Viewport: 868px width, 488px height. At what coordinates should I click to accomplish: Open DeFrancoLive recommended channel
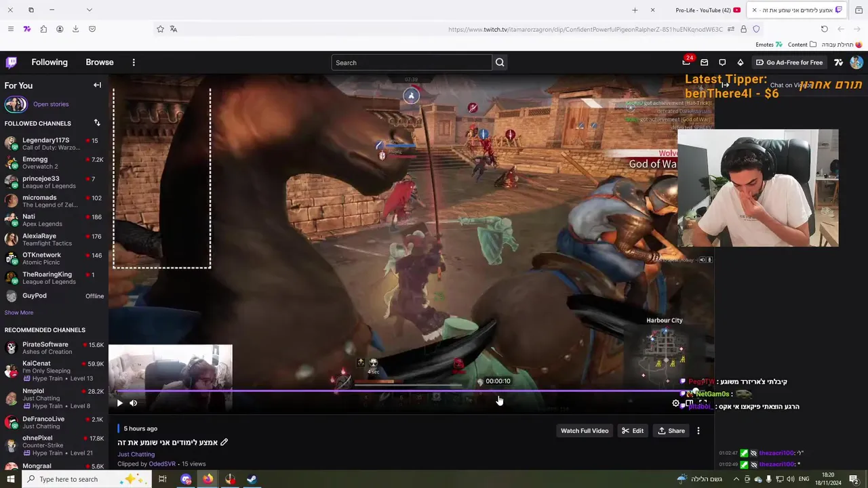tap(54, 422)
